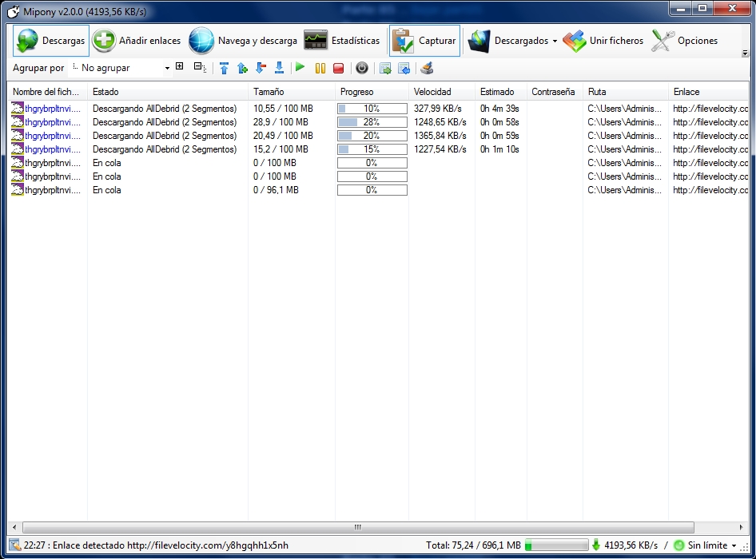This screenshot has width=756, height=559.
Task: Click the Enlace detectado status message
Action: [x=156, y=545]
